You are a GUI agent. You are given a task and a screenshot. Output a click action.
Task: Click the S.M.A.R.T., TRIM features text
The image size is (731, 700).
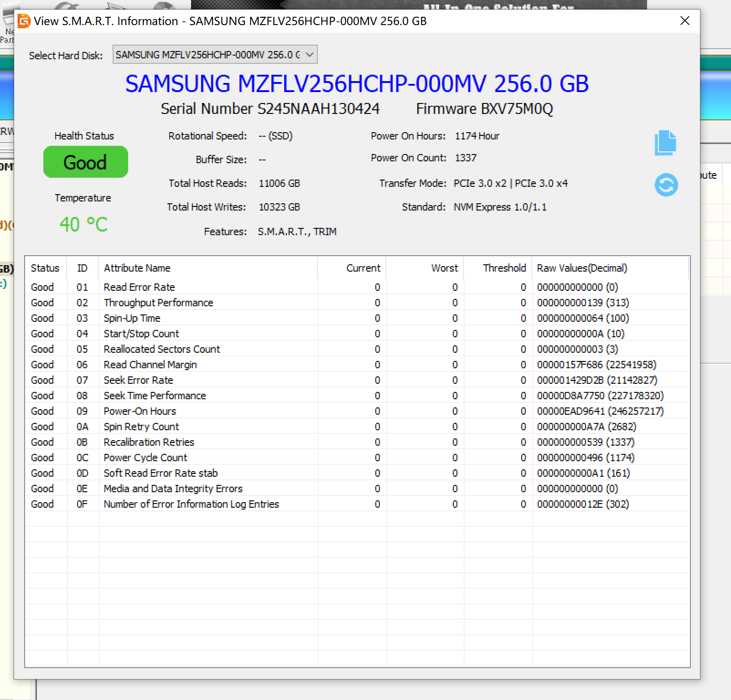[x=297, y=232]
